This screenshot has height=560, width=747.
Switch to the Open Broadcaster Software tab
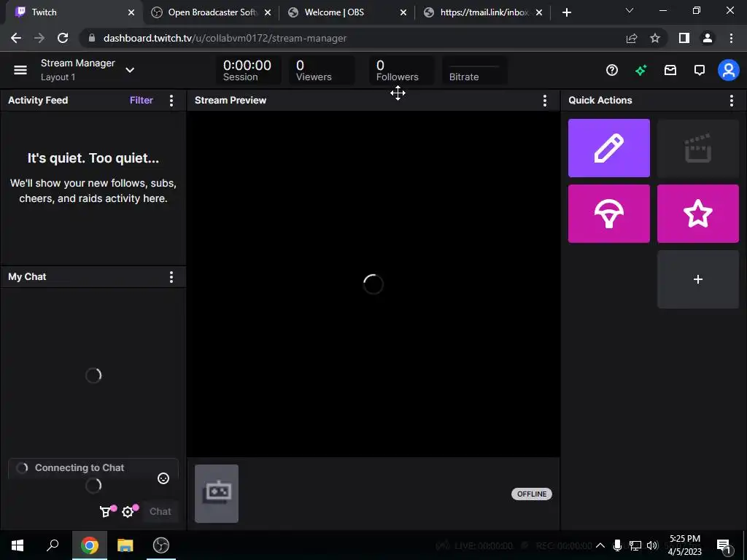209,12
